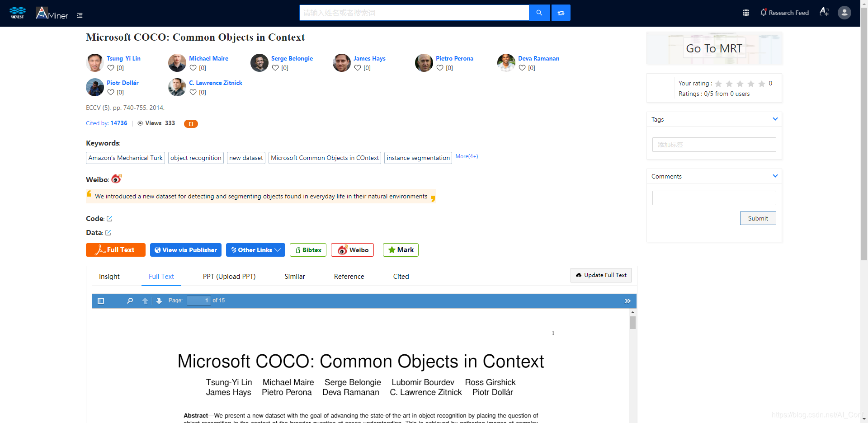This screenshot has height=423, width=868.
Task: Click the Bibtex button
Action: pyautogui.click(x=308, y=250)
